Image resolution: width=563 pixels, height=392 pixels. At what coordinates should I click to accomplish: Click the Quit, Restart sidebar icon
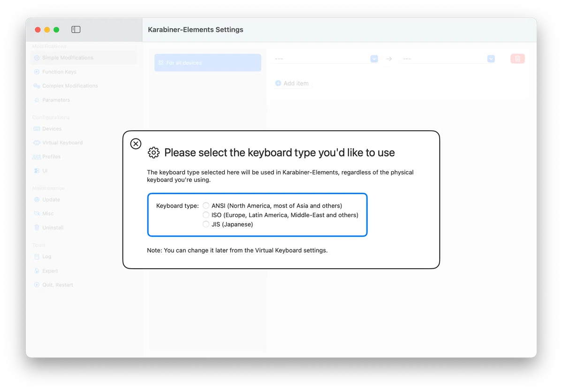click(x=37, y=285)
